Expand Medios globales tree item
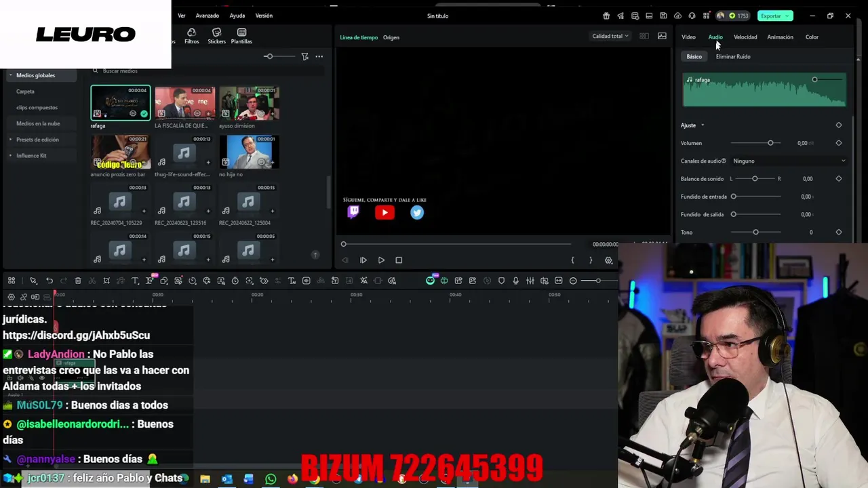Image resolution: width=868 pixels, height=488 pixels. [10, 75]
